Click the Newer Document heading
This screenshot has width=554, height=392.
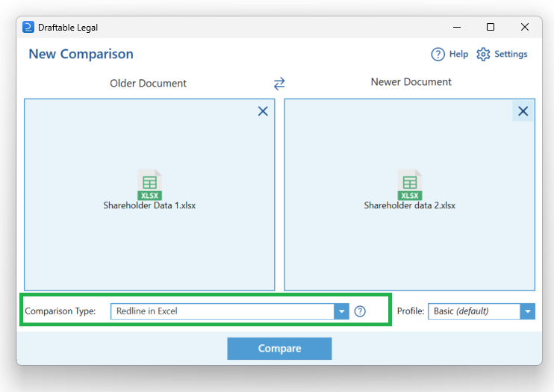point(411,82)
